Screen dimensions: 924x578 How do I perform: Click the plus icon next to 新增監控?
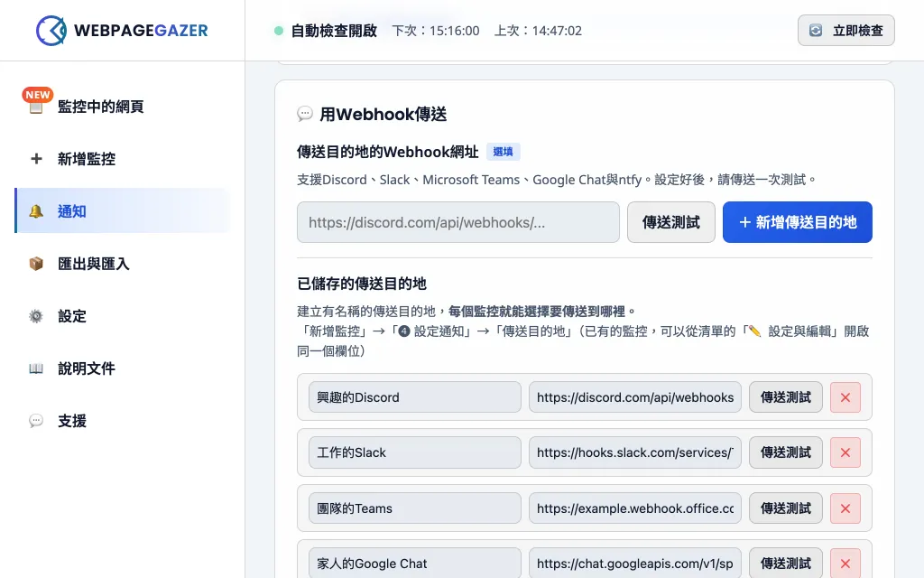[36, 159]
